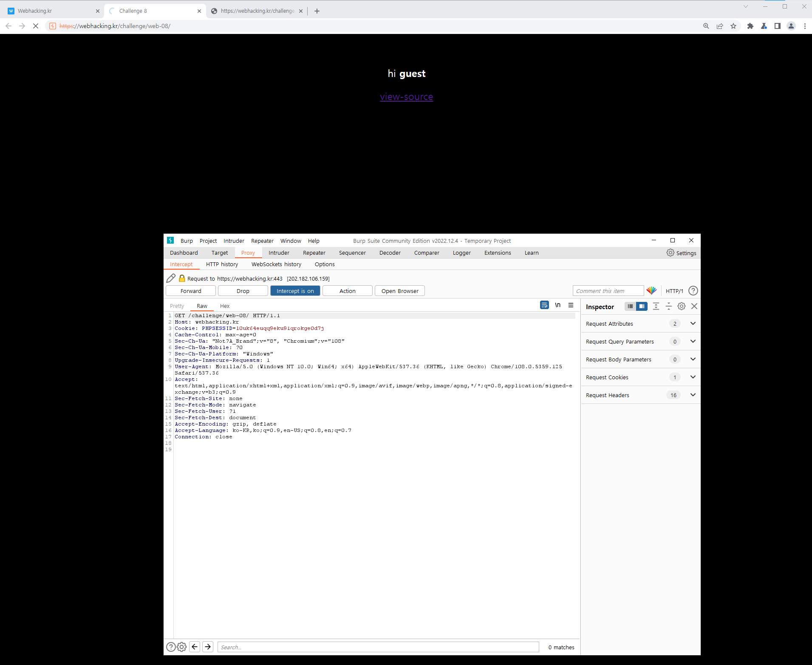
Task: Click the view-source link on the webpage
Action: tap(407, 97)
